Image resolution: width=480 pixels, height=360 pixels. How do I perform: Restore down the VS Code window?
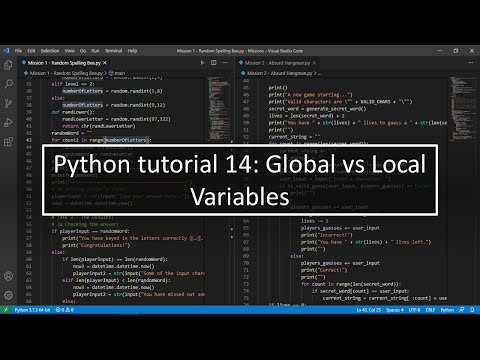(x=456, y=51)
